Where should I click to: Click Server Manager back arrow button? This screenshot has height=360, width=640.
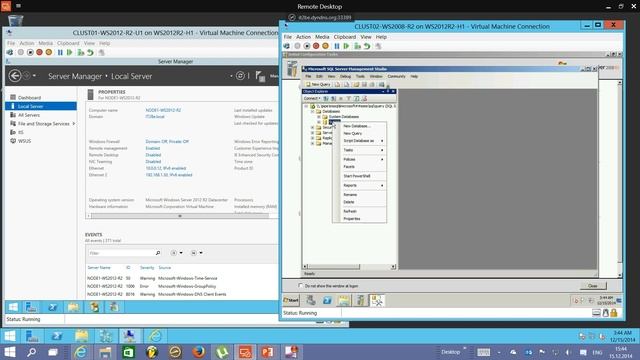click(15, 76)
